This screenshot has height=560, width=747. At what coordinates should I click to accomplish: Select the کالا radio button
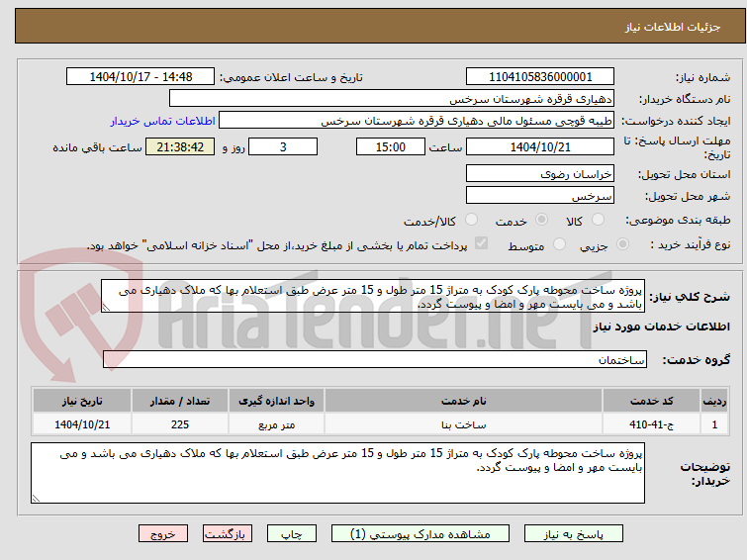598,220
